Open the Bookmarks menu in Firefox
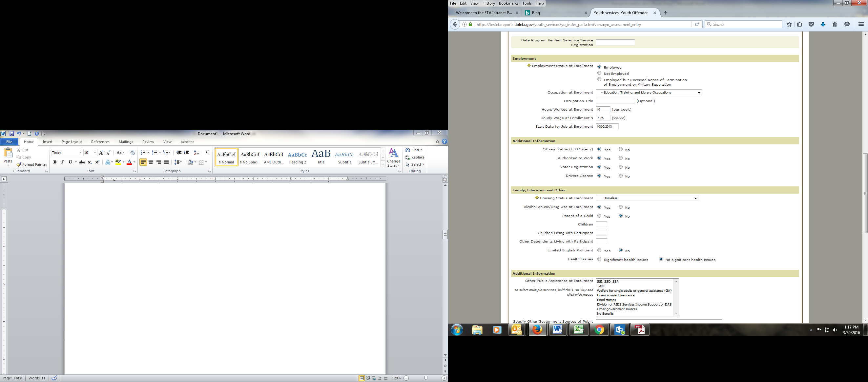868x382 pixels. pos(508,3)
